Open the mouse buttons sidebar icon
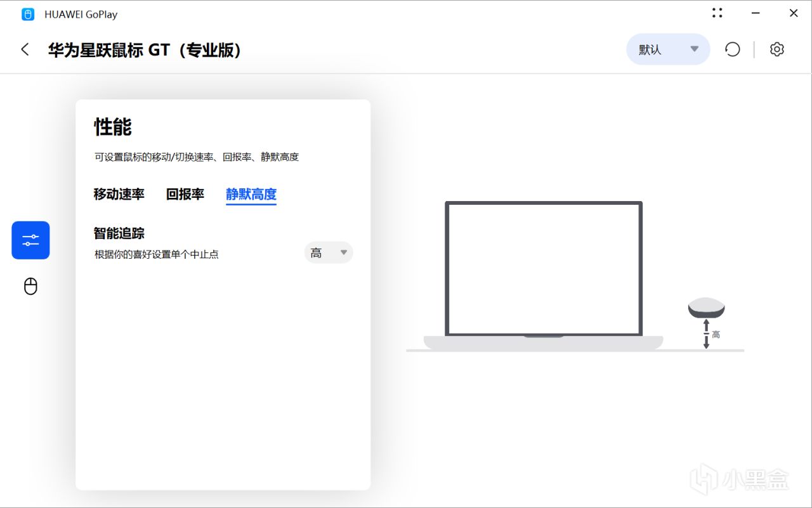 pyautogui.click(x=30, y=287)
